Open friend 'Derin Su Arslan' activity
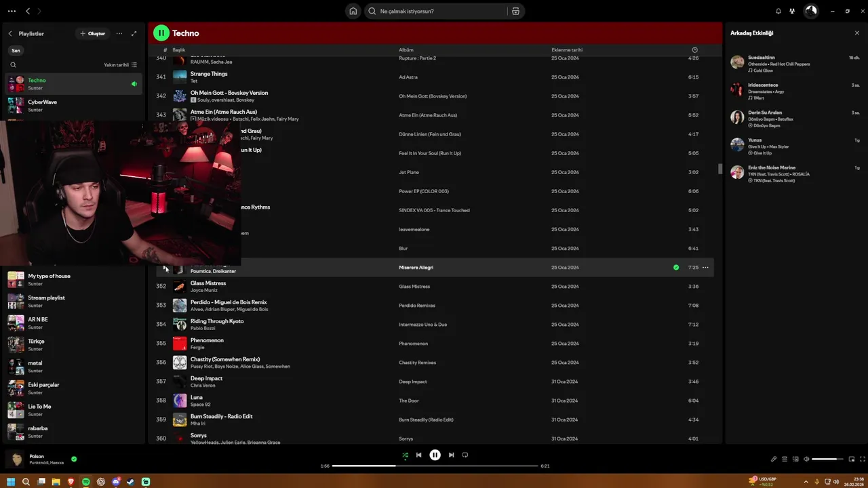Screen dimensions: 868x488 [x=795, y=119]
